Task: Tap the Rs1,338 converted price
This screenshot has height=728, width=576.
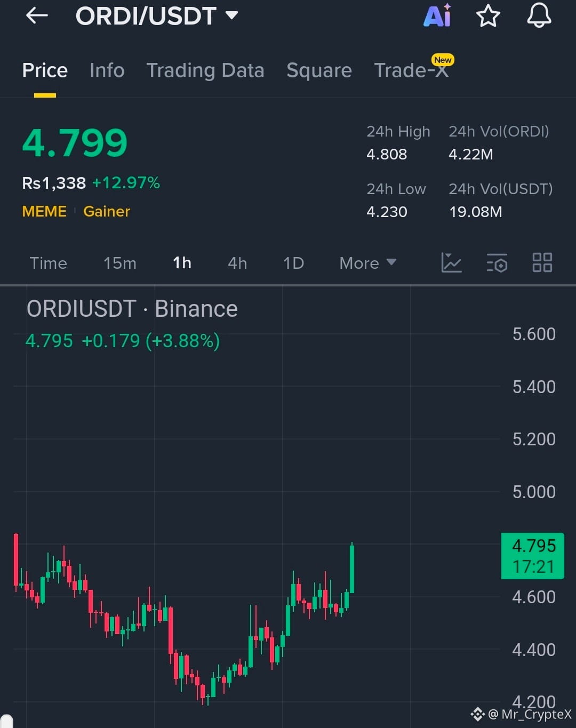Action: tap(54, 183)
